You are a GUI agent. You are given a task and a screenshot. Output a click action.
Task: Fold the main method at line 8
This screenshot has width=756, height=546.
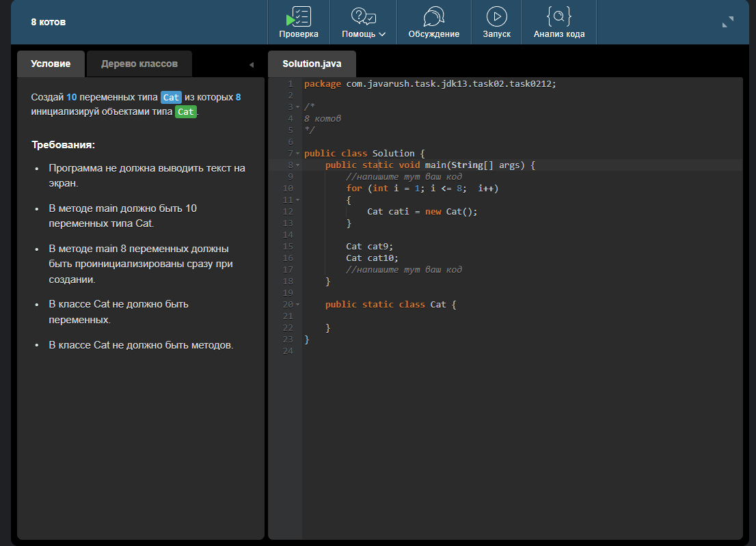[297, 165]
